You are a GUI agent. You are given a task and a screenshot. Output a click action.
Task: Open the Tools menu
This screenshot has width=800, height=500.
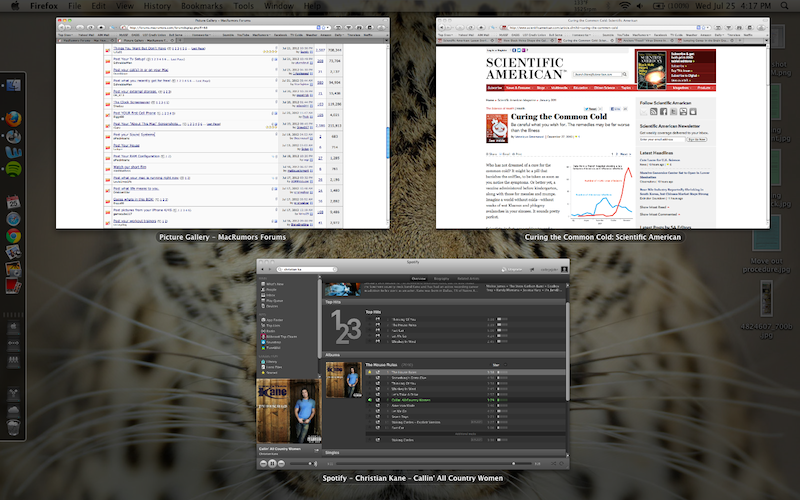(243, 6)
